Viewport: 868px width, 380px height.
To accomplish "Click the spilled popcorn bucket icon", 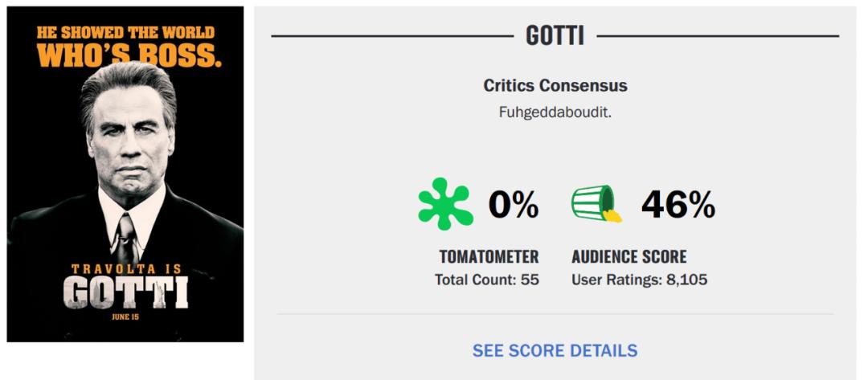I will pos(596,205).
